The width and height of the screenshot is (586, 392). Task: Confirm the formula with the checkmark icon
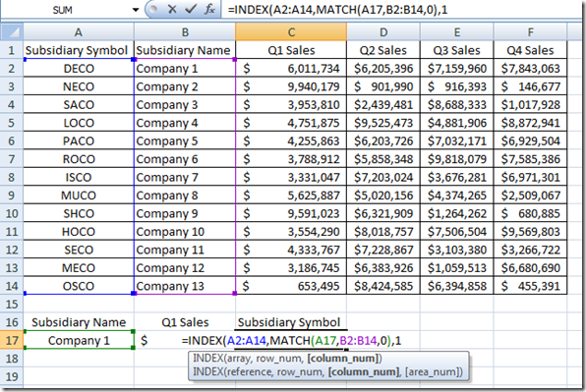(x=191, y=9)
